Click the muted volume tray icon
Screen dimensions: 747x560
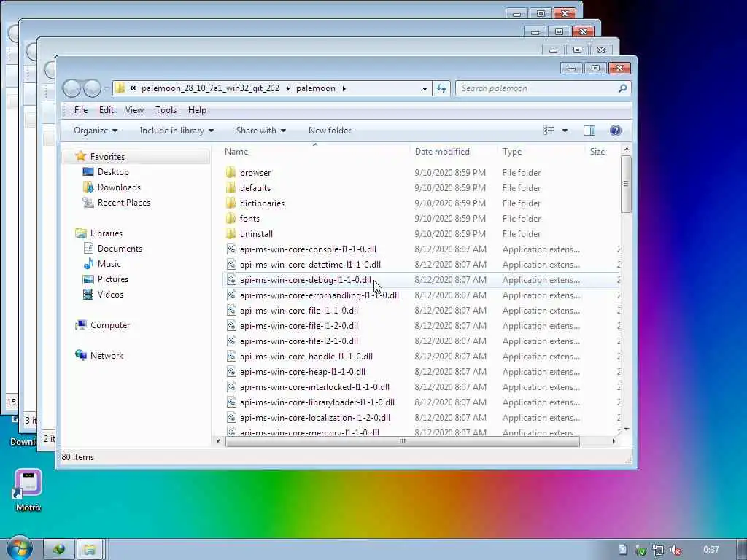pos(675,550)
